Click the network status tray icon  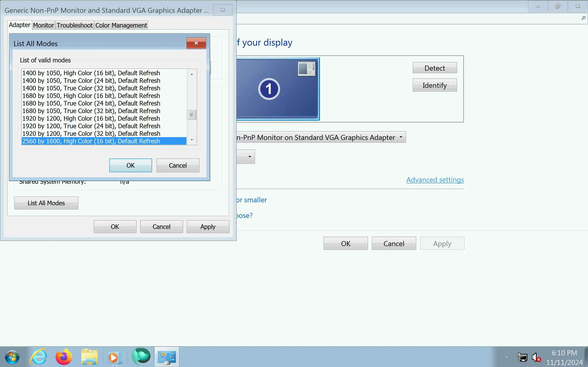pyautogui.click(x=522, y=357)
